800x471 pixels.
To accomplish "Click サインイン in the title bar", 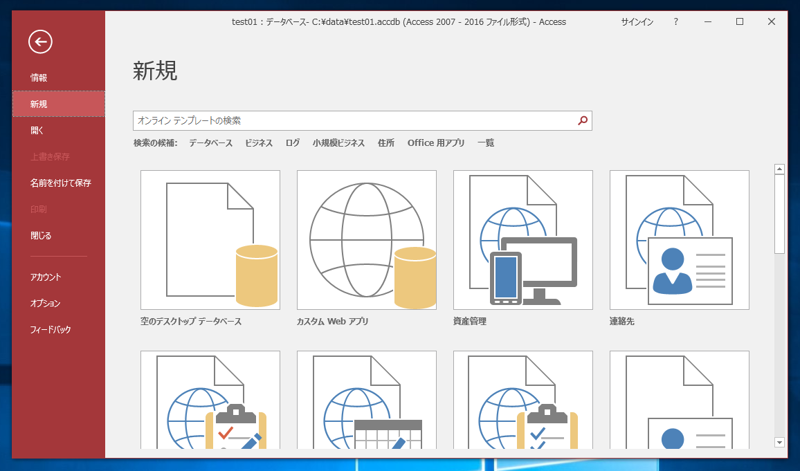I will pos(637,22).
